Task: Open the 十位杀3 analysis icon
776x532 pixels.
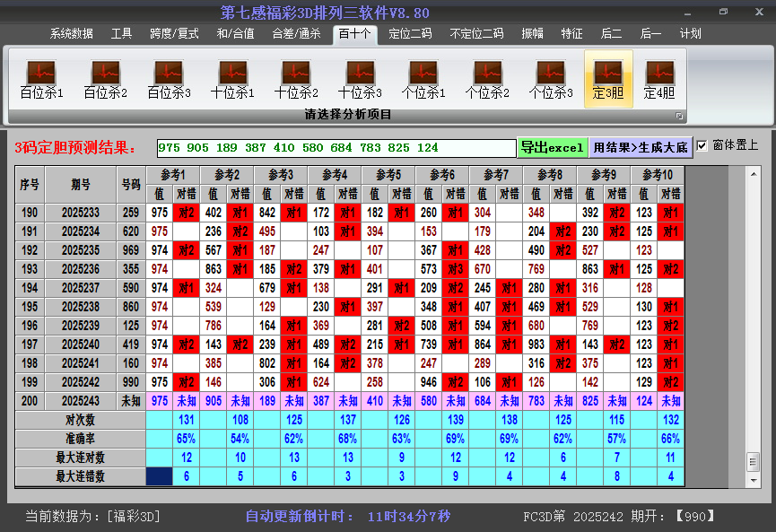Action: click(360, 79)
